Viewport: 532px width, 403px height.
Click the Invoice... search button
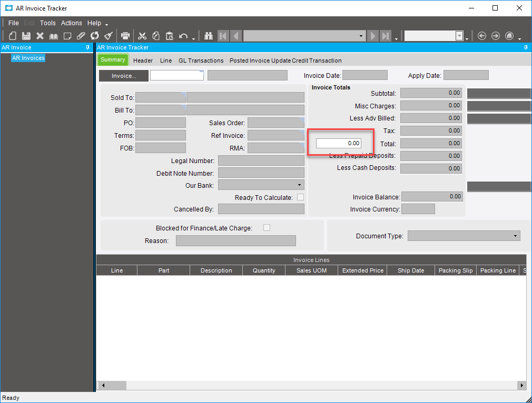tap(124, 76)
